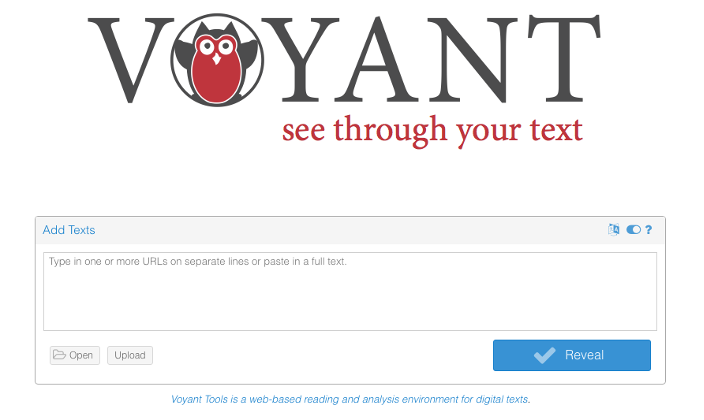Focus the URL or full text input area
This screenshot has width=704, height=420.
pyautogui.click(x=350, y=292)
